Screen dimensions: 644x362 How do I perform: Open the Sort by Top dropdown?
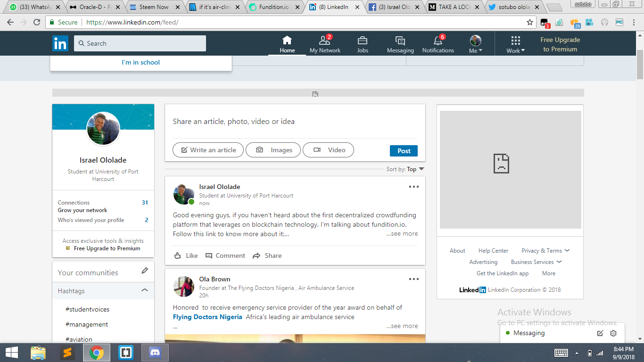[x=405, y=169]
